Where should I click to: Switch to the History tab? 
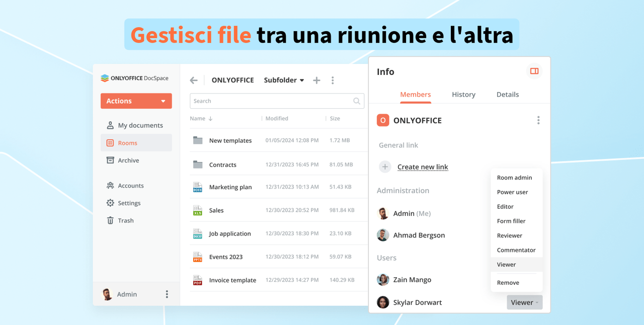pyautogui.click(x=463, y=95)
